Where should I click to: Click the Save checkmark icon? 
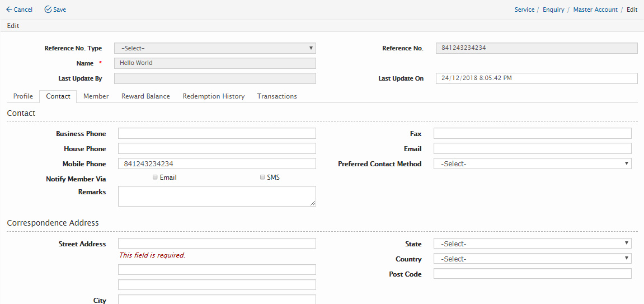point(48,10)
